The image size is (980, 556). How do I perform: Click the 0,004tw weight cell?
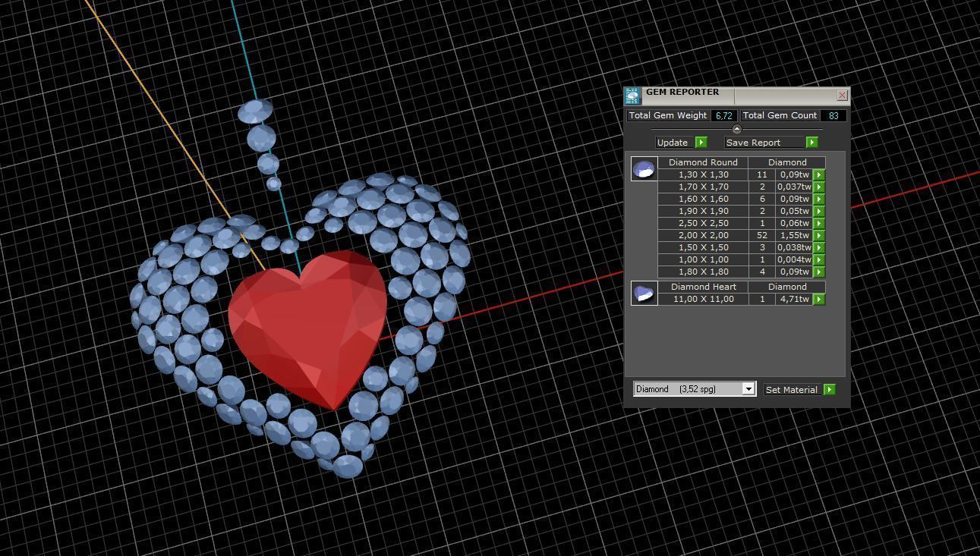coord(794,259)
